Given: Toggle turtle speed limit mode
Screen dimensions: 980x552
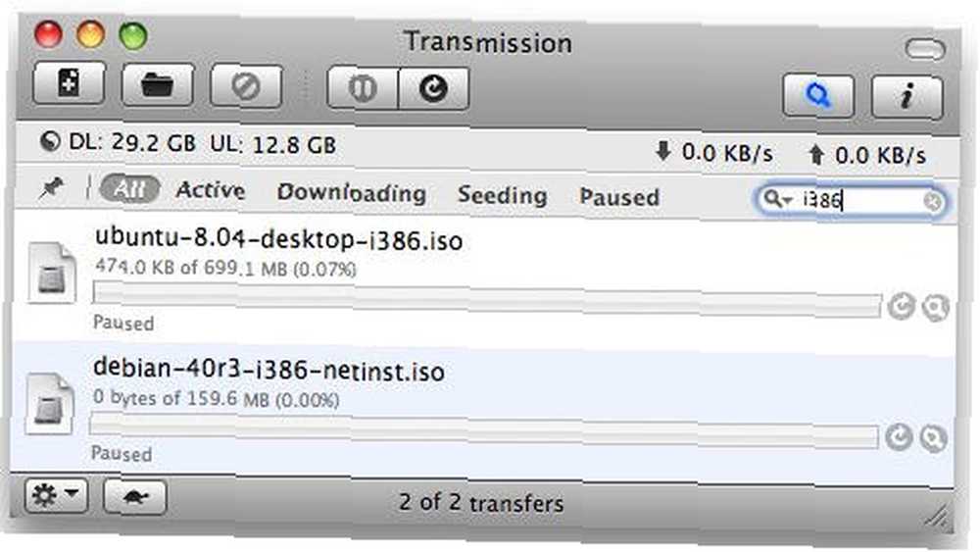Looking at the screenshot, I should click(135, 497).
